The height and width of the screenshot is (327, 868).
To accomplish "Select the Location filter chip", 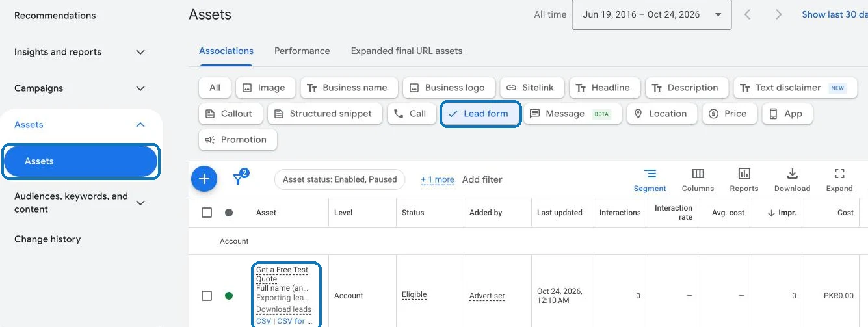I will [661, 114].
